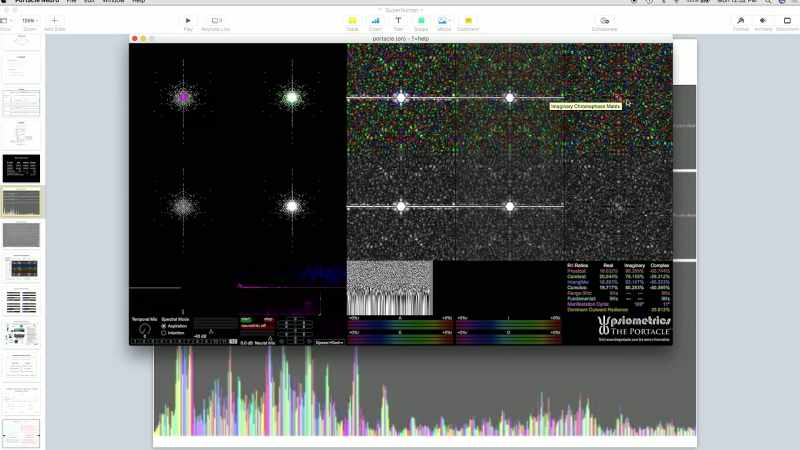Open the Chart insertion icon
This screenshot has width=800, height=450.
click(376, 21)
